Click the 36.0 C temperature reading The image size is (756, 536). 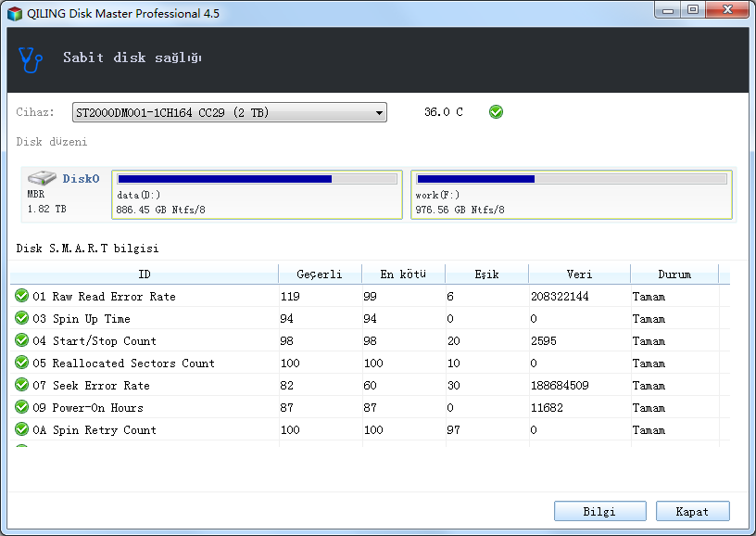(x=444, y=112)
